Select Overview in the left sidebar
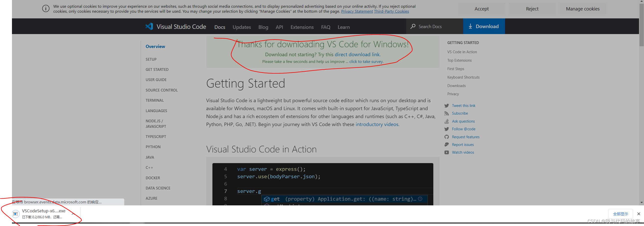The height and width of the screenshot is (226, 644). point(155,46)
